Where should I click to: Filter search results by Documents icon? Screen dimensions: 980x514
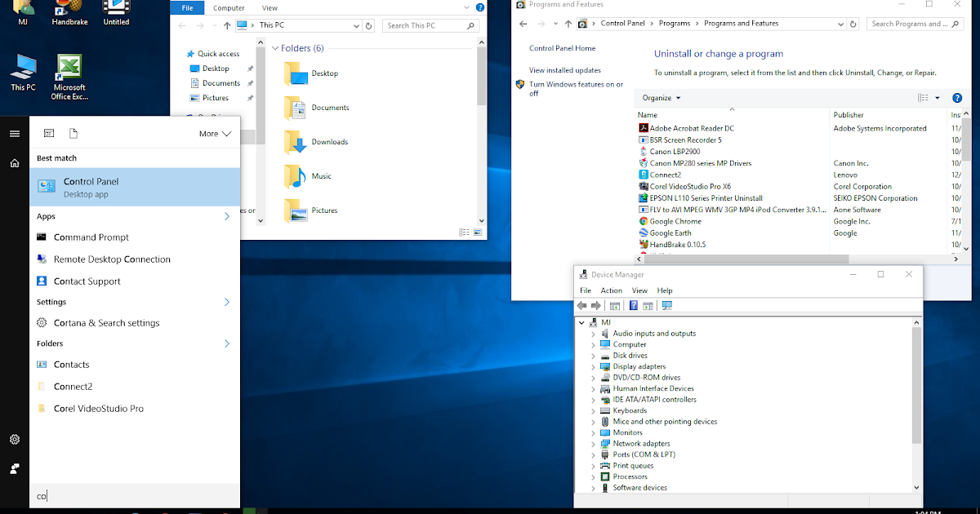(73, 134)
